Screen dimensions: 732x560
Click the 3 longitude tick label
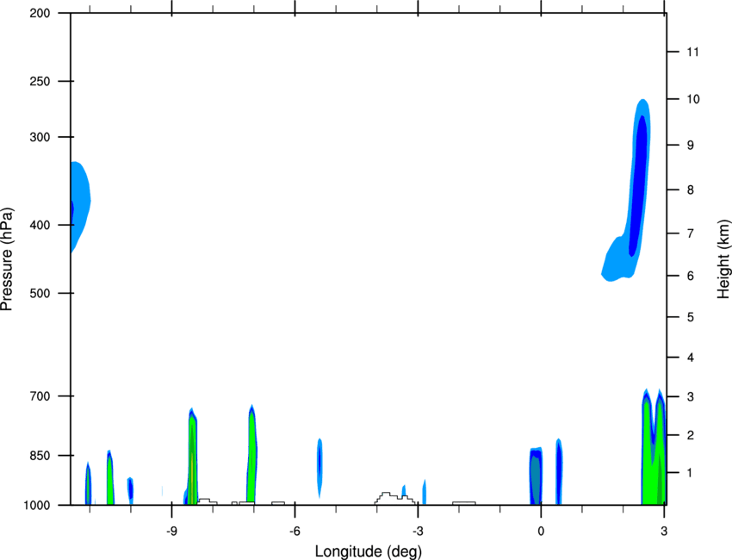pos(664,532)
